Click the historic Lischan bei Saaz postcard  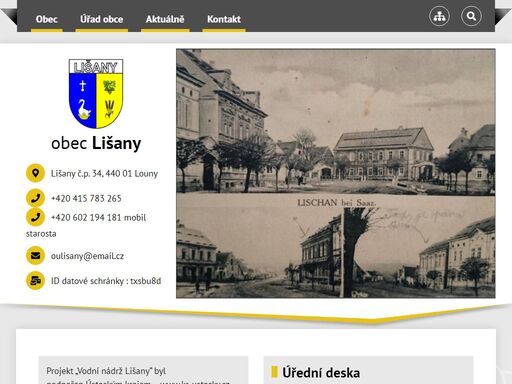[336, 173]
